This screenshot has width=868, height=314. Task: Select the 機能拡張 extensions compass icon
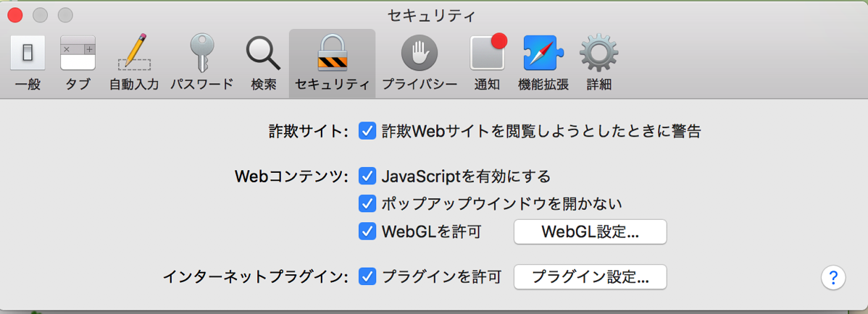pyautogui.click(x=543, y=53)
